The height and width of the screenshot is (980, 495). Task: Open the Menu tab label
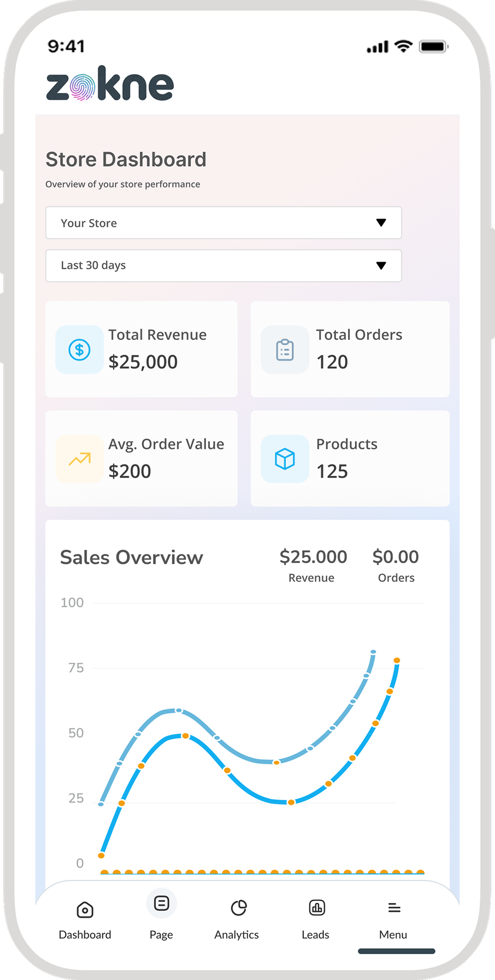point(393,935)
